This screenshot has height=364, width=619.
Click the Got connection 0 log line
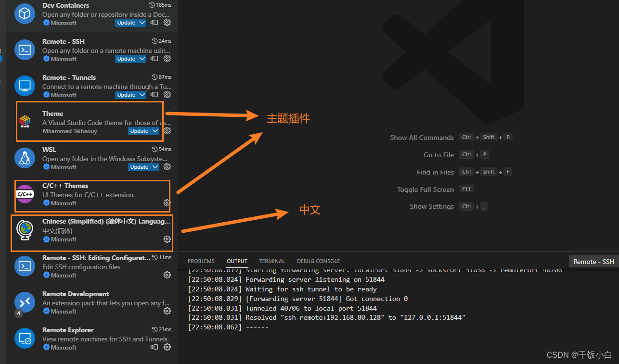pos(297,299)
